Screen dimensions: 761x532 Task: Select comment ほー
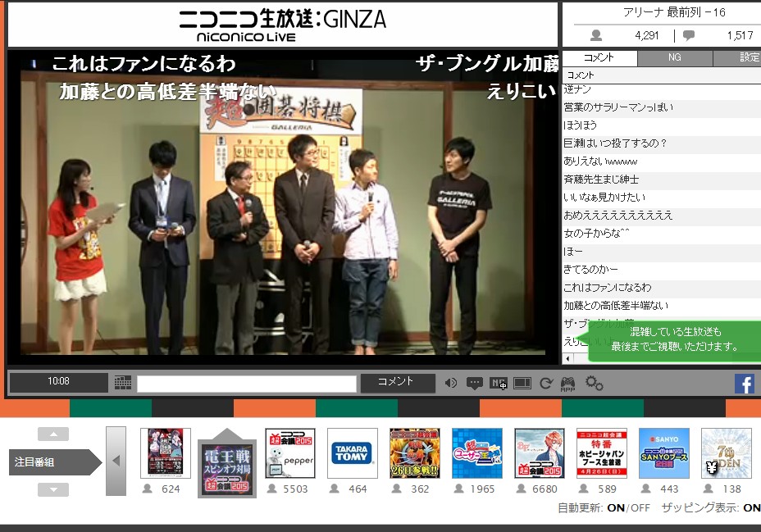(x=661, y=252)
